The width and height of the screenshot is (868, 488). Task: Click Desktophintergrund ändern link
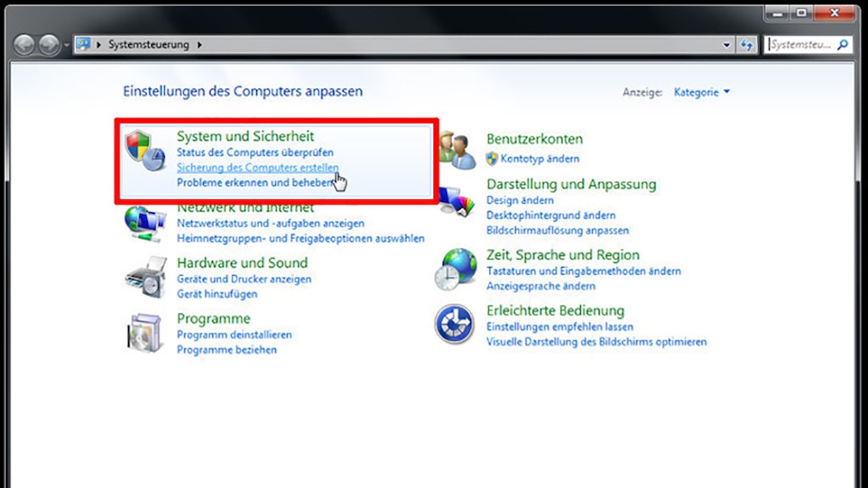[551, 216]
